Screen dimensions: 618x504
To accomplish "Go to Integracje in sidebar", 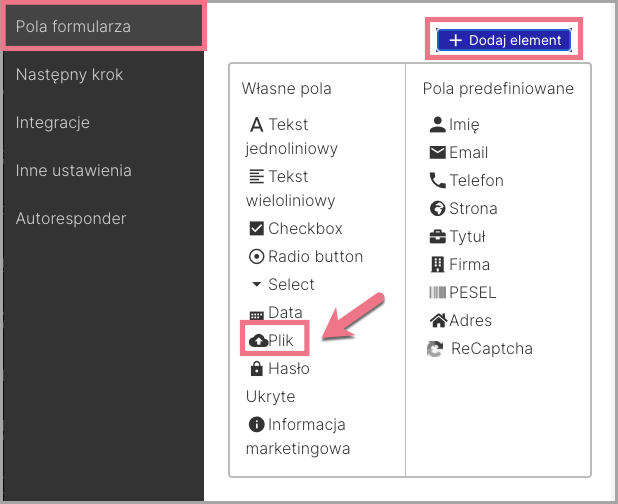I will pyautogui.click(x=53, y=123).
